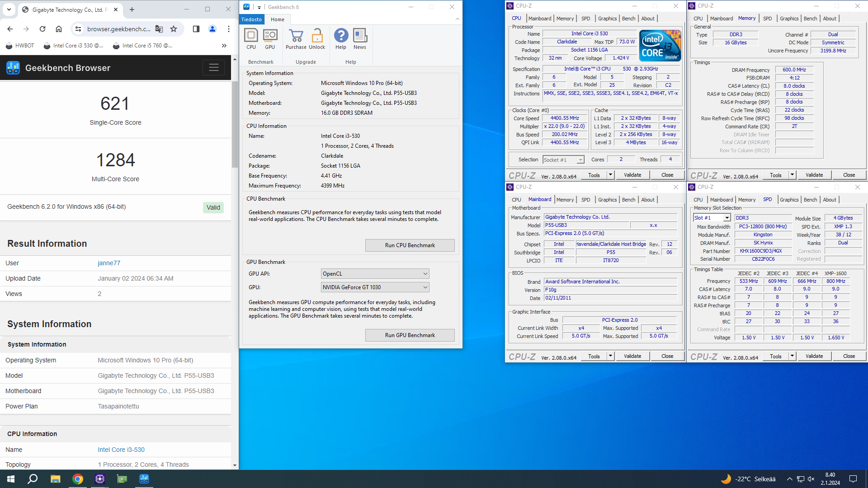868x488 pixels.
Task: Open Intel Core i5 760 bookmark
Action: (142, 46)
